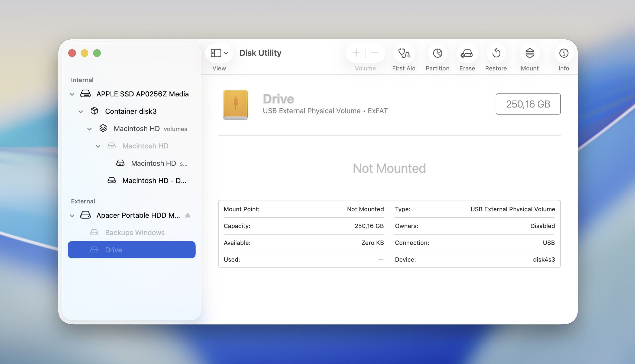Select the Macintosh HD snapshot row
This screenshot has height=364, width=635.
(x=132, y=163)
